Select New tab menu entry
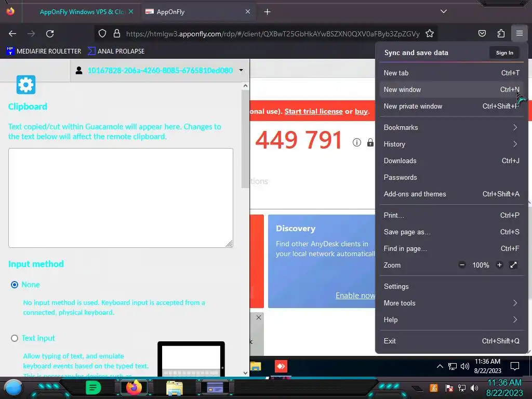Image resolution: width=532 pixels, height=399 pixels. pyautogui.click(x=451, y=73)
